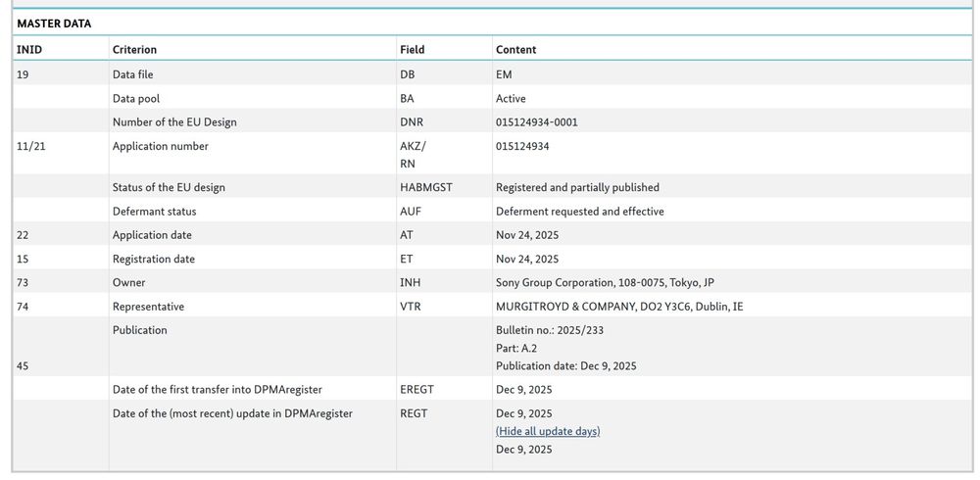This screenshot has height=480, width=980.
Task: Click the "Deferment requested and effective" text
Action: point(579,212)
